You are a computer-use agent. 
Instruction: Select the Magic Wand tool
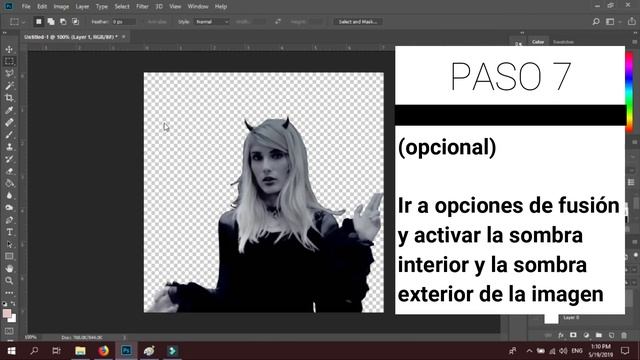click(9, 86)
